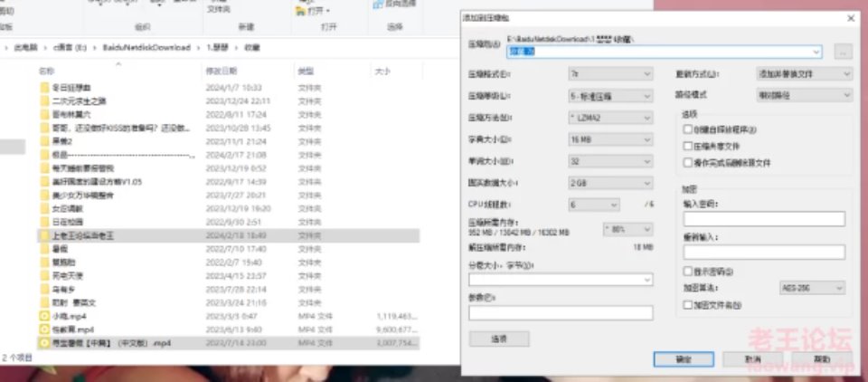This screenshot has height=382, width=868.
Task: Click the enter password field
Action: click(x=765, y=219)
